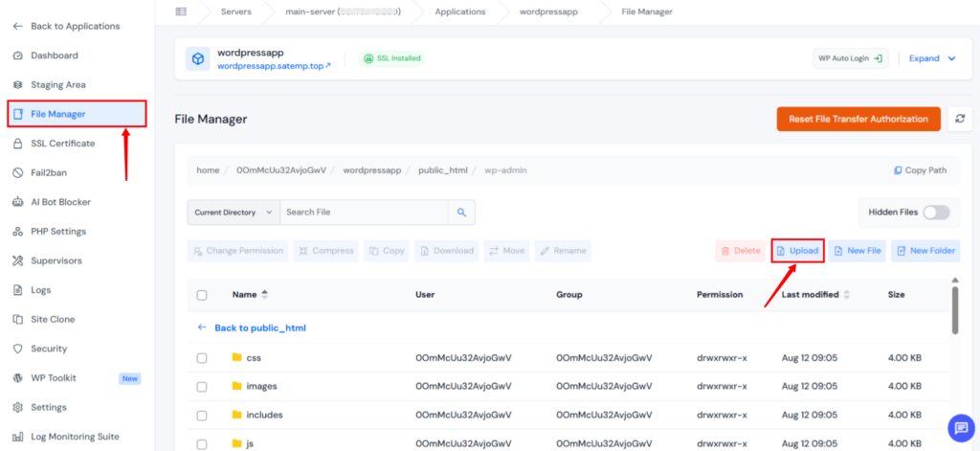980x451 pixels.
Task: Click the Size column header
Action: 896,295
